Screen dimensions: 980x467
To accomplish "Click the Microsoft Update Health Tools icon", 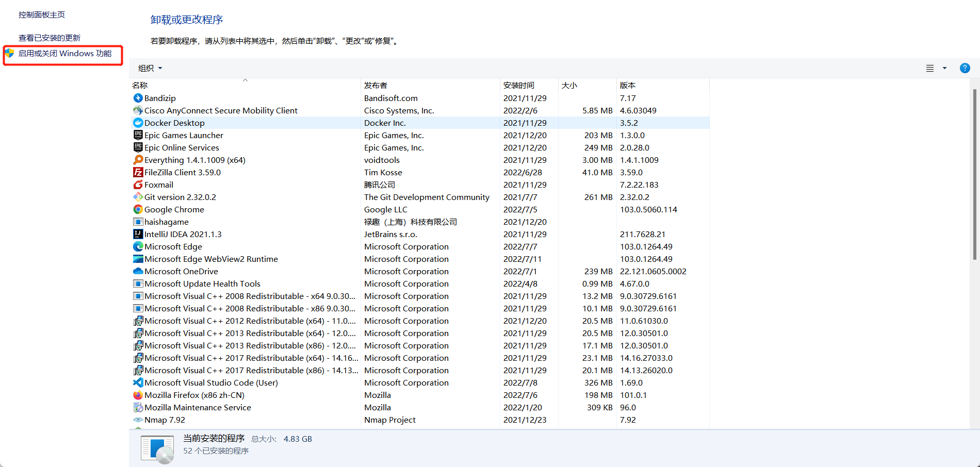I will point(138,283).
